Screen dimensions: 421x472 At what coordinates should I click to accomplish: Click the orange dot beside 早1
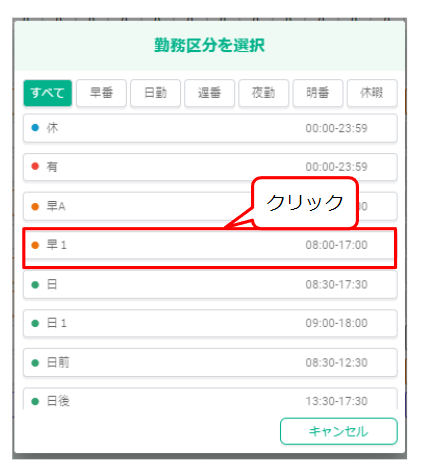point(35,245)
